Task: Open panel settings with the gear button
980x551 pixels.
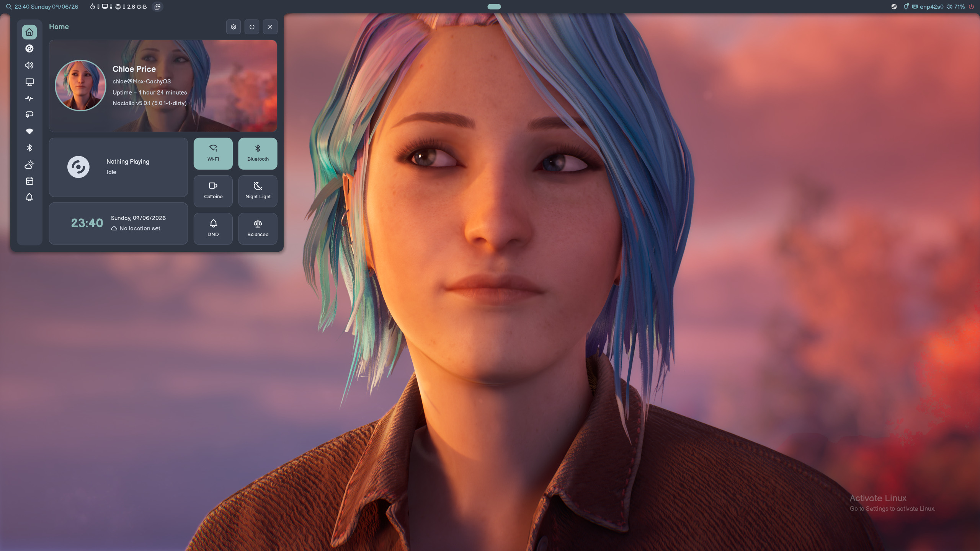Action: click(x=234, y=27)
